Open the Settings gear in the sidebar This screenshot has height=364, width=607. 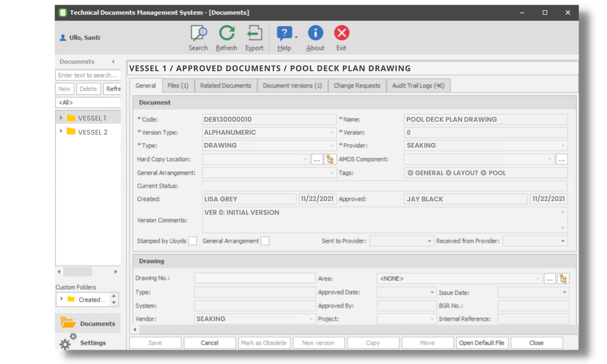66,343
